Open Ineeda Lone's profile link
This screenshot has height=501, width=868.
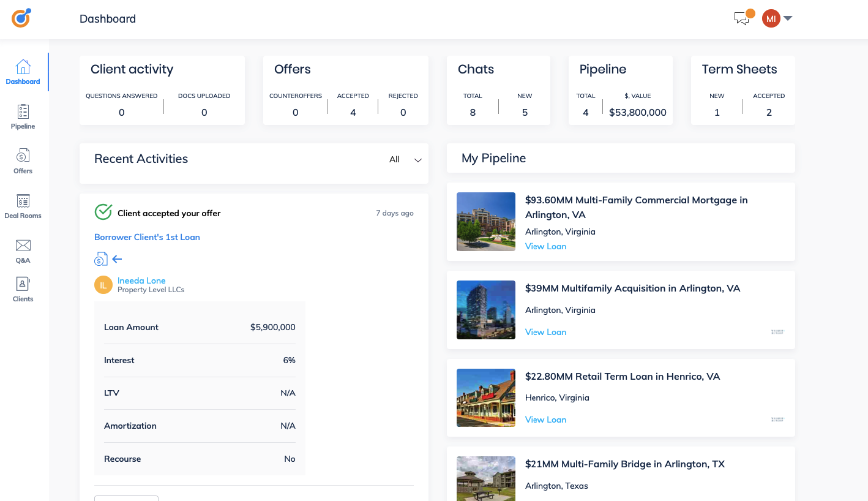click(141, 281)
